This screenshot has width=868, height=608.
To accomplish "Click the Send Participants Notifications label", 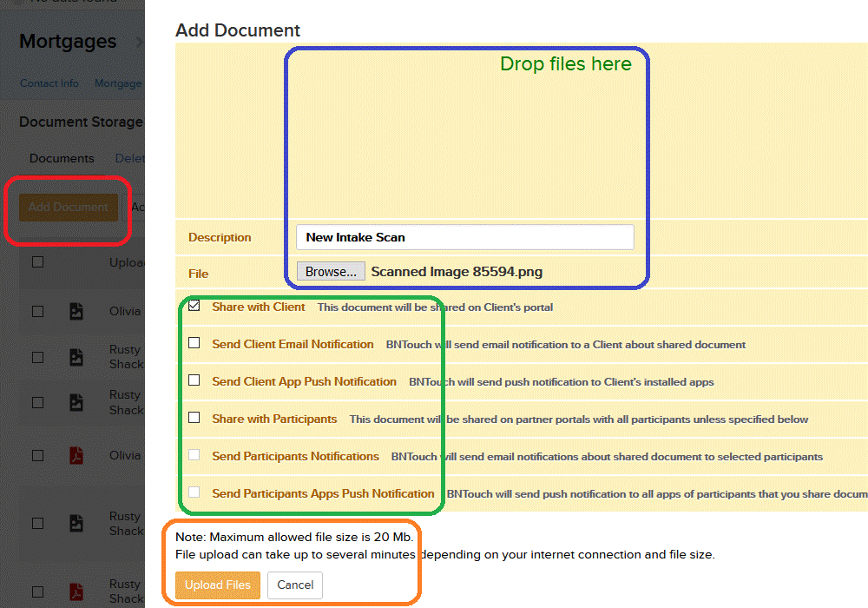I will pos(295,456).
